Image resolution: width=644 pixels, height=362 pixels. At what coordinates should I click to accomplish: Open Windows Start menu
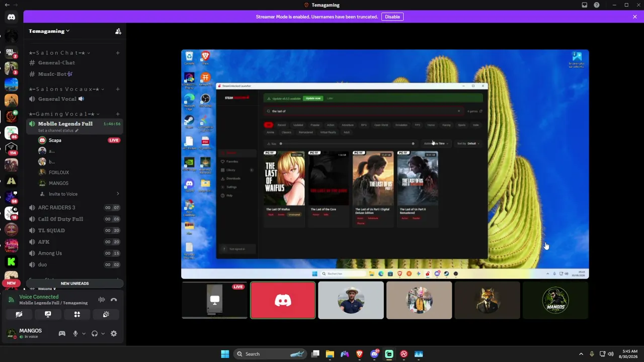(x=225, y=354)
